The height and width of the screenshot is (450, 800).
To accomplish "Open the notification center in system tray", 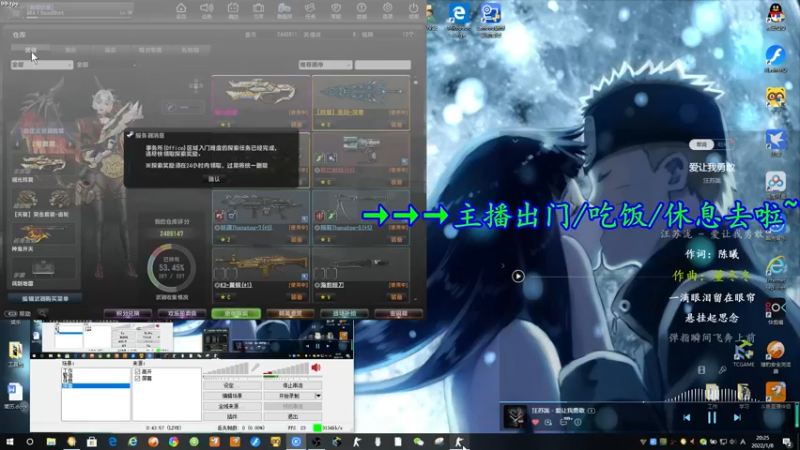I will pos(787,442).
